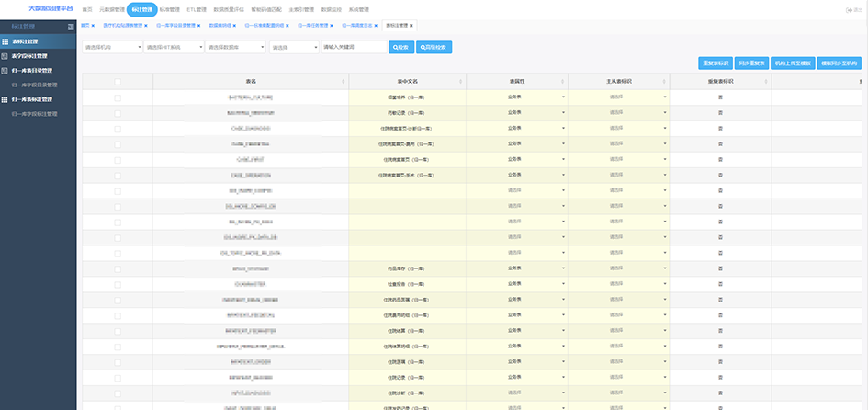The width and height of the screenshot is (868, 410).
Task: Switch to the 归一库任务管理 tab
Action: 313,26
